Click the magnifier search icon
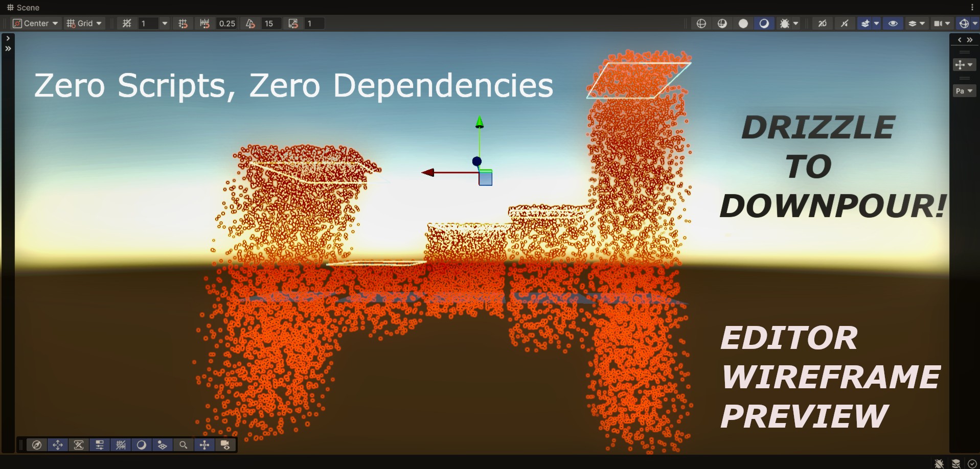The width and height of the screenshot is (980, 469). click(183, 445)
